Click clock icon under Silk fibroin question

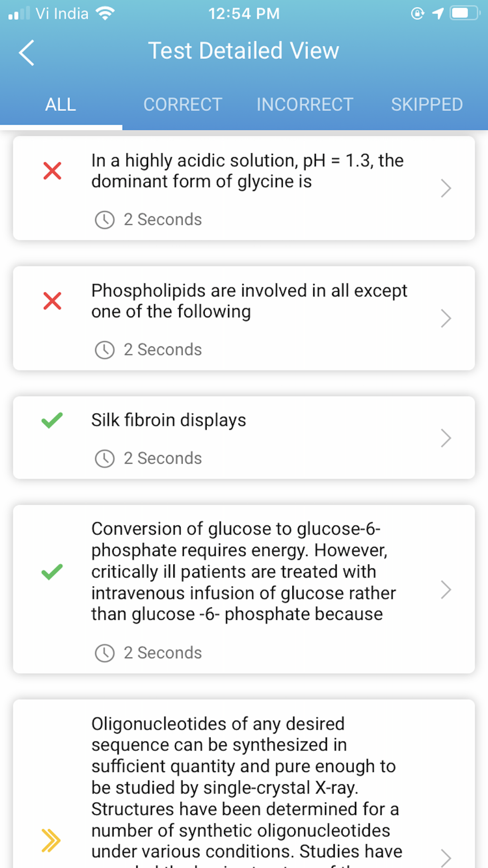(x=104, y=458)
